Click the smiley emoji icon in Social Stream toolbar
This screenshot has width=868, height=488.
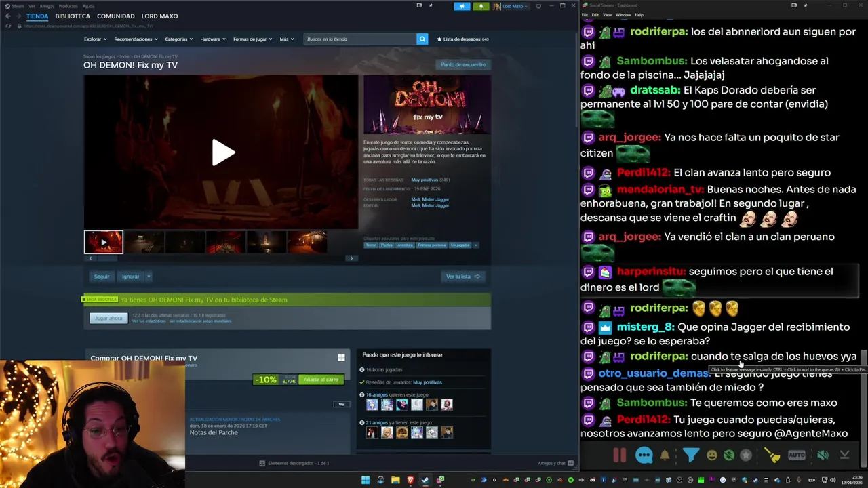[x=711, y=455]
